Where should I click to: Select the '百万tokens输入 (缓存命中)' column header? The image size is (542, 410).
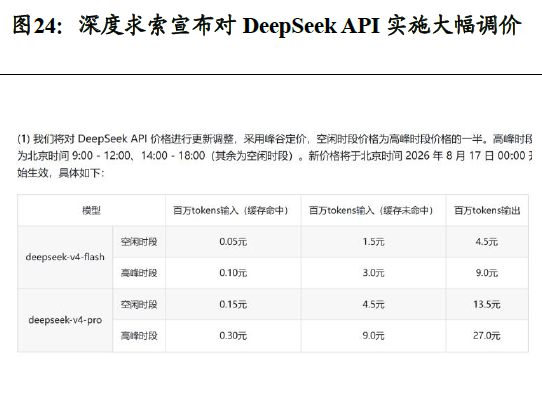click(x=233, y=210)
